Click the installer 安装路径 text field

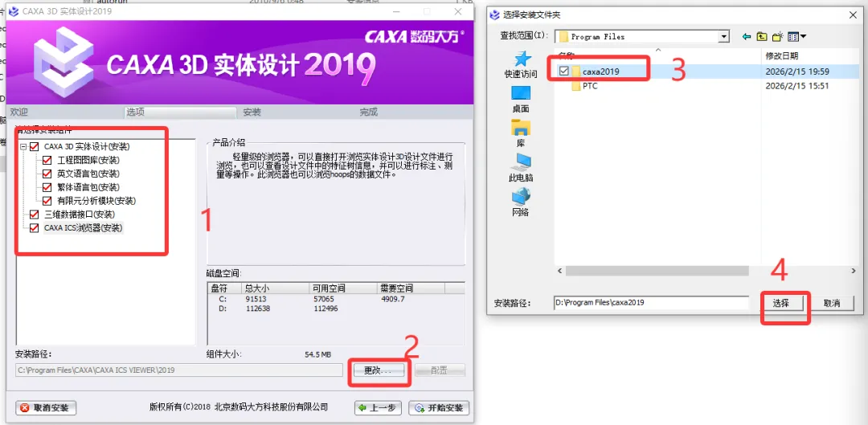179,370
